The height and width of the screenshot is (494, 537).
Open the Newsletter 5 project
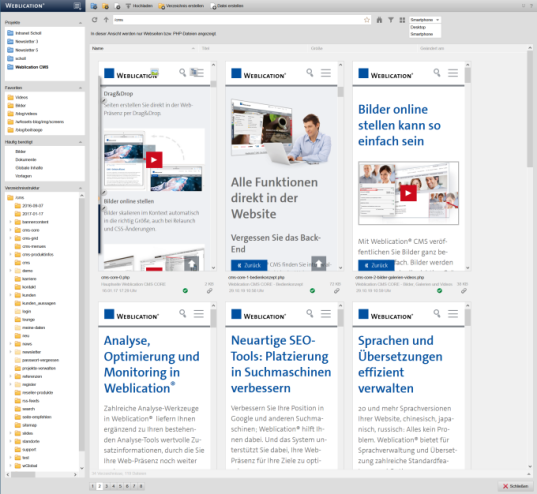[x=26, y=50]
